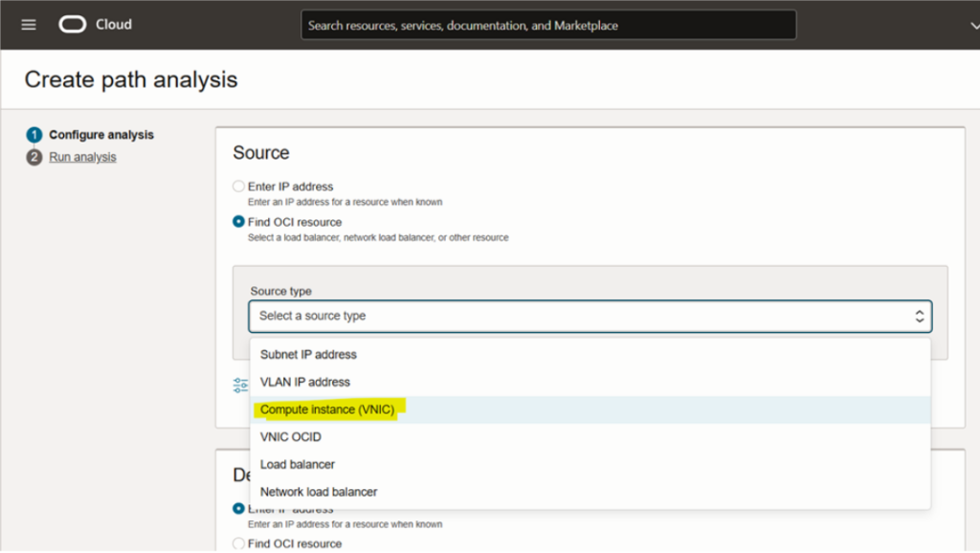
Task: Select the source Find OCI resource radio
Action: click(x=239, y=222)
